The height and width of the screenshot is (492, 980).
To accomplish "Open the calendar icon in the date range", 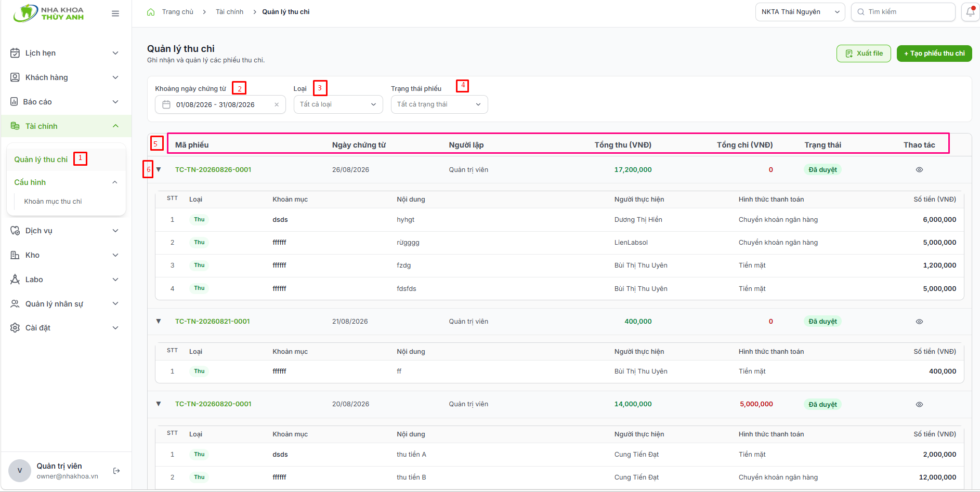I will click(166, 104).
